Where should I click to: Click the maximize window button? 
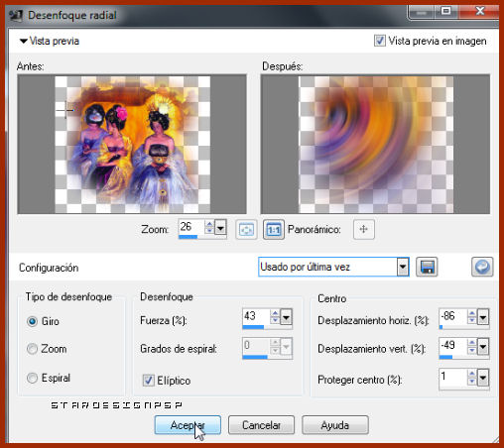click(x=446, y=11)
